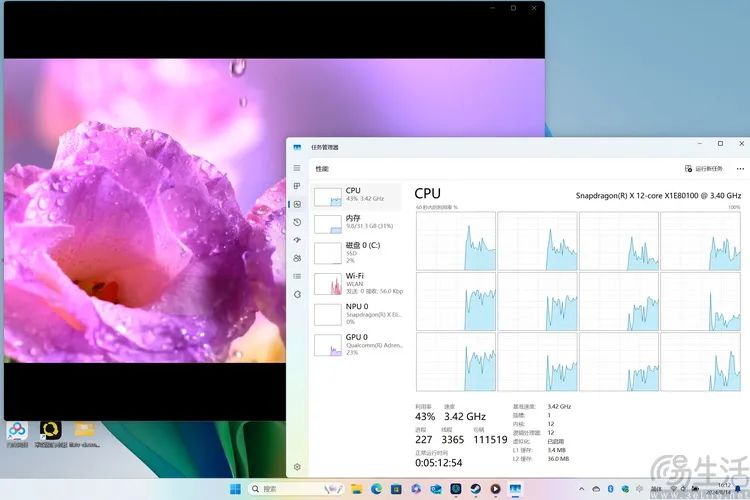The image size is (750, 500).
Task: Click the taskbar search box
Action: pyautogui.click(x=295, y=489)
